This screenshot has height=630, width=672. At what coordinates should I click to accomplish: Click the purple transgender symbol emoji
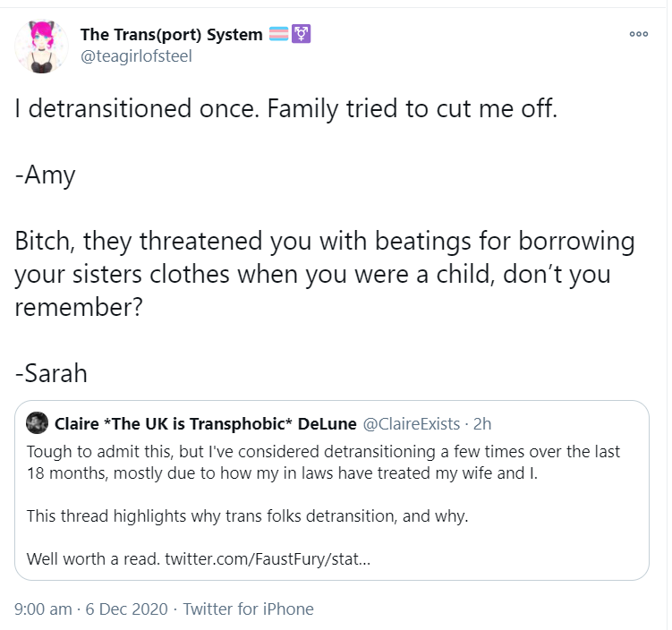302,34
